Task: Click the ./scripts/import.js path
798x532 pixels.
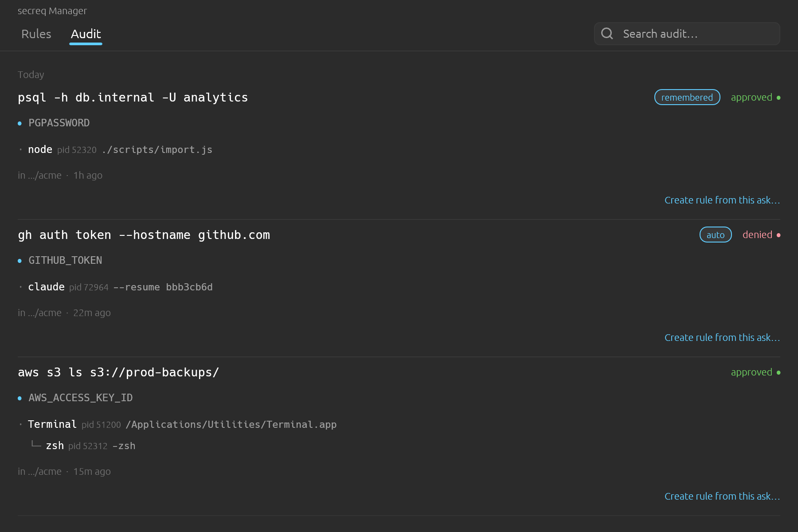Action: coord(157,150)
